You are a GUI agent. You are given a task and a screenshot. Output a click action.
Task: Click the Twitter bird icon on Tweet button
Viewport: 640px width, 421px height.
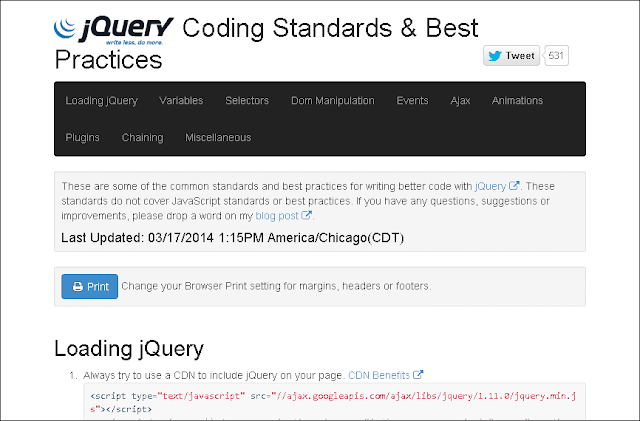point(495,56)
